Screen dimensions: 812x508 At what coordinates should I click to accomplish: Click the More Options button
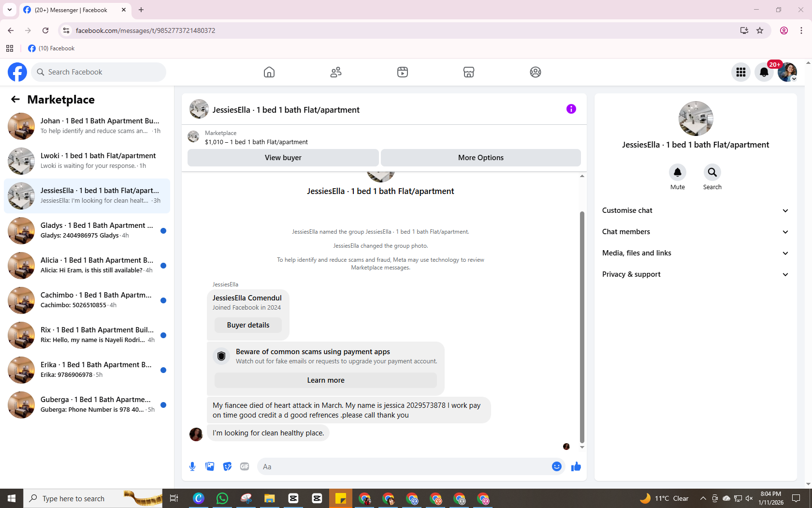[x=481, y=158]
